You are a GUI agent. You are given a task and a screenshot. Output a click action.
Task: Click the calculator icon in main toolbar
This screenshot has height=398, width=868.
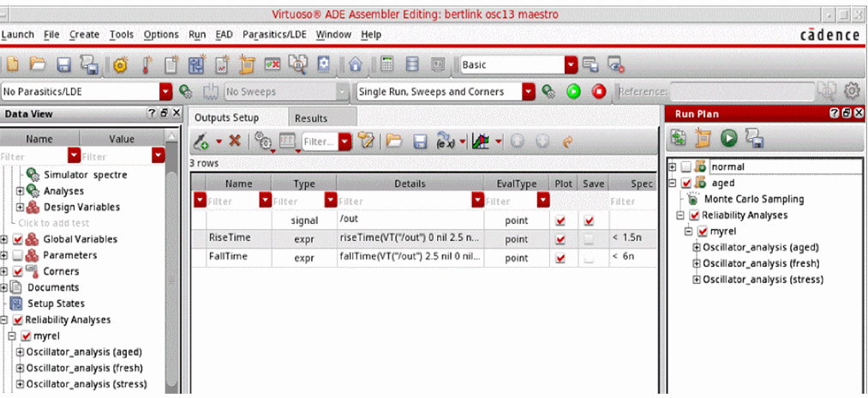(x=387, y=65)
